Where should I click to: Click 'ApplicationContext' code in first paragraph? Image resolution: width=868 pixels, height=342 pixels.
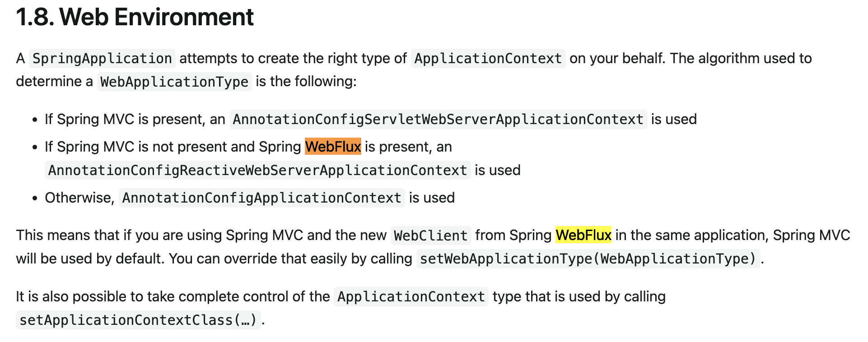tap(488, 59)
